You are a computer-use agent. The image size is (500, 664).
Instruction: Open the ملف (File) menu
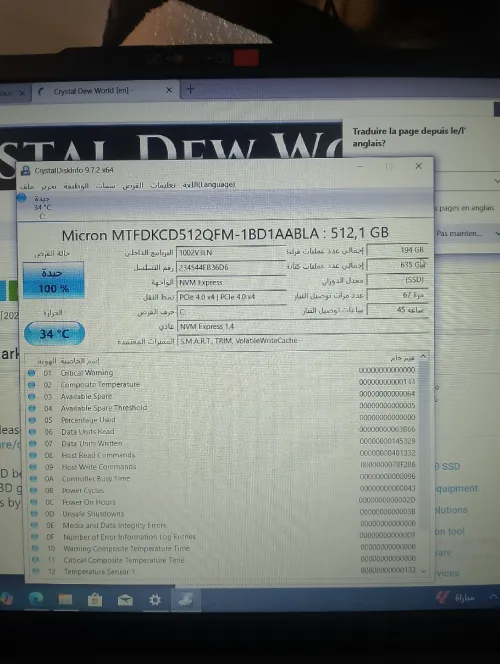pyautogui.click(x=27, y=186)
